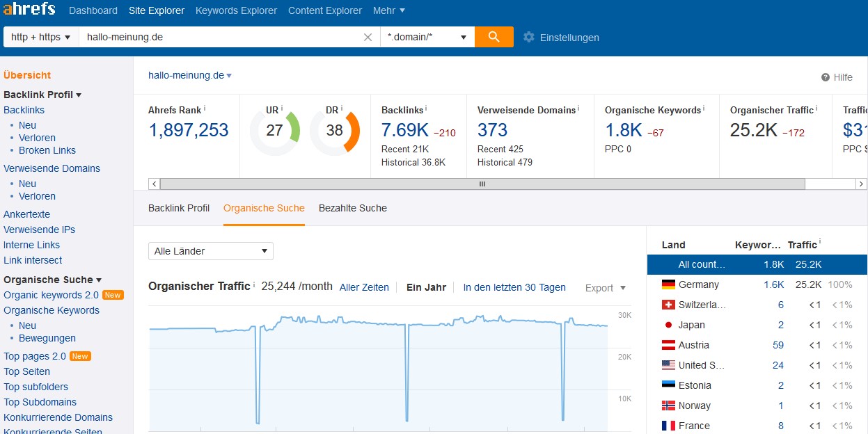The height and width of the screenshot is (434, 868).
Task: Switch to the Backlink Profil tab
Action: (179, 208)
